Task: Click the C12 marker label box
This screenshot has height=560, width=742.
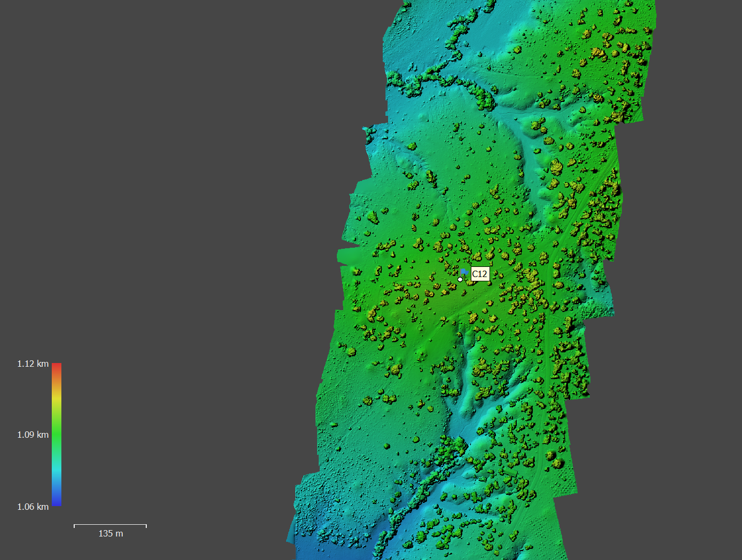Action: coord(480,274)
